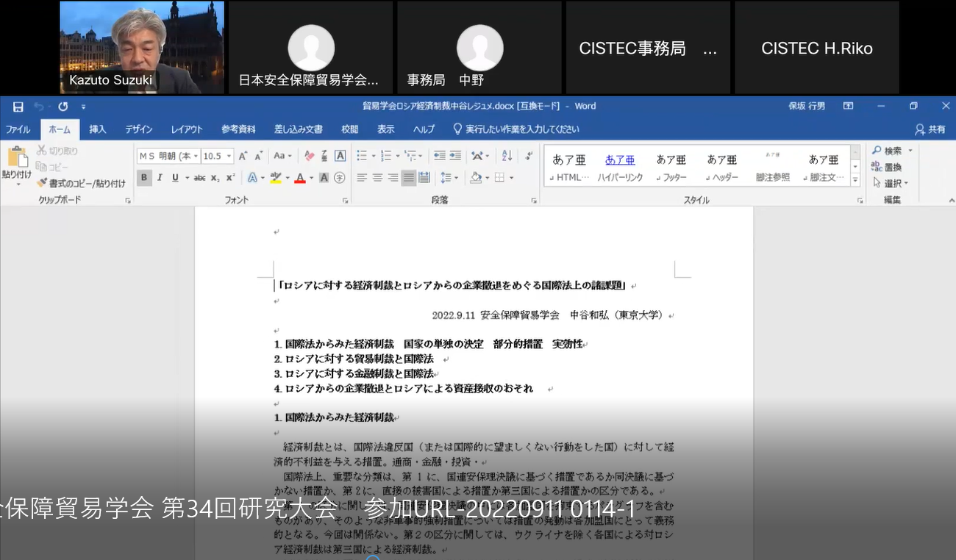Select the format painter (書式のコピー/貼り付け)
Screen dimensions: 956x560
(x=81, y=183)
